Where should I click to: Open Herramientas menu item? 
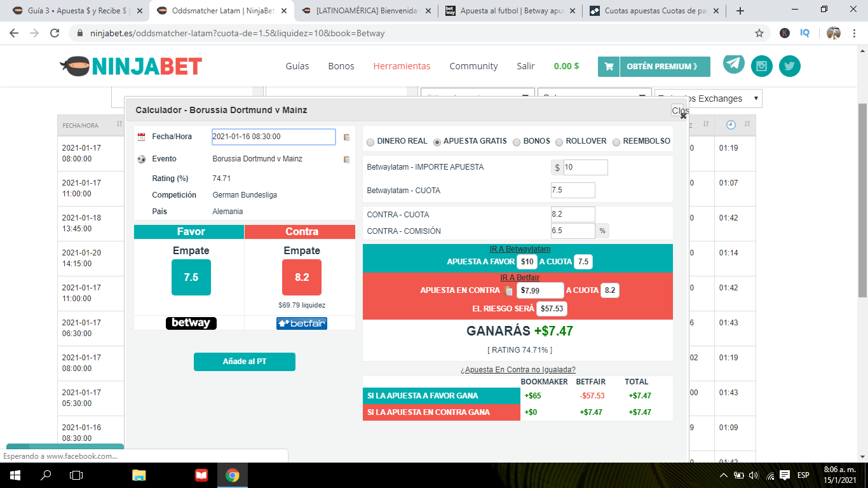(x=402, y=66)
